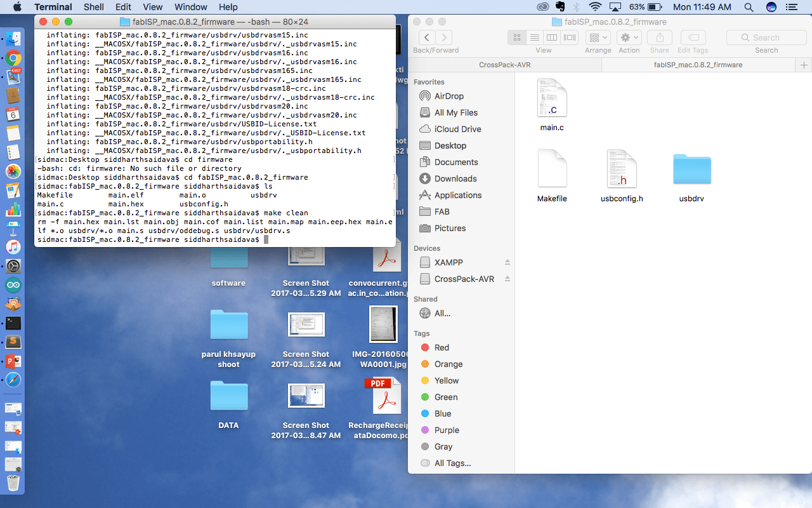This screenshot has width=812, height=508.
Task: Select the DATA folder on the desktop
Action: [228, 404]
